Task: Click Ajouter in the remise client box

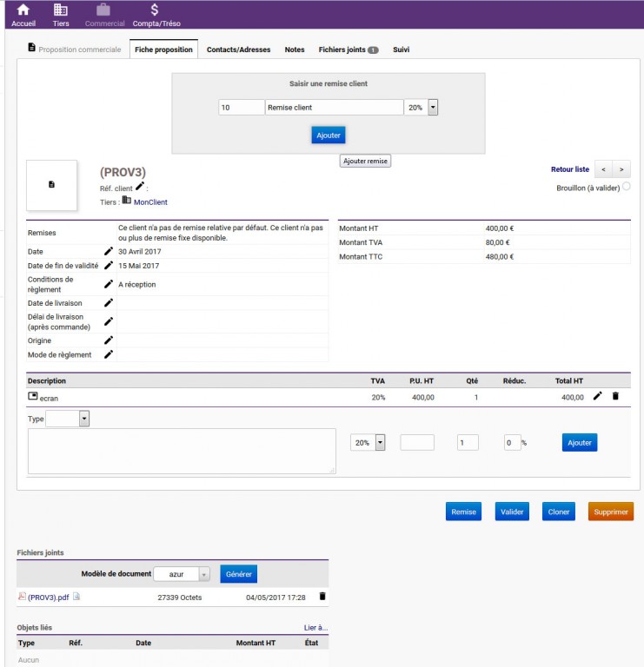Action: click(x=329, y=135)
